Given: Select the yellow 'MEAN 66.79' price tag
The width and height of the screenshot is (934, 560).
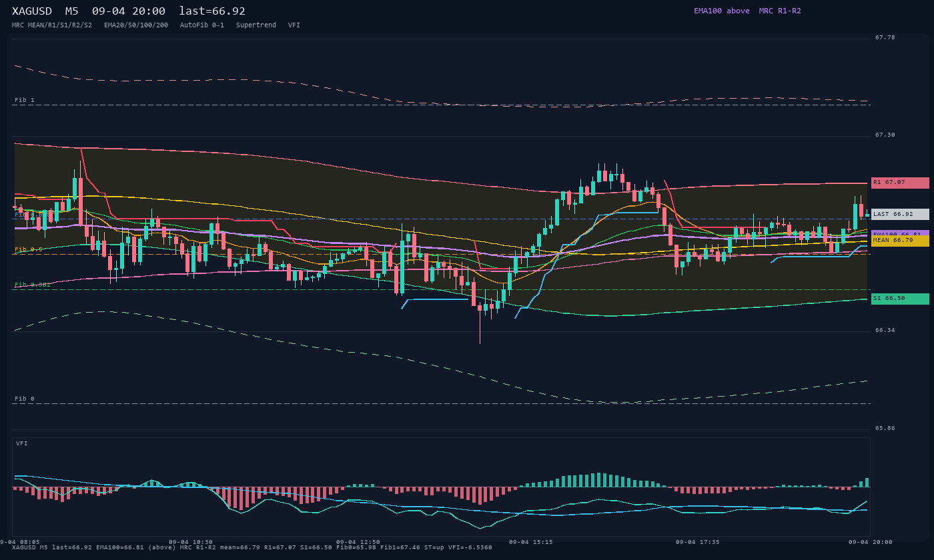Looking at the screenshot, I should 900,241.
